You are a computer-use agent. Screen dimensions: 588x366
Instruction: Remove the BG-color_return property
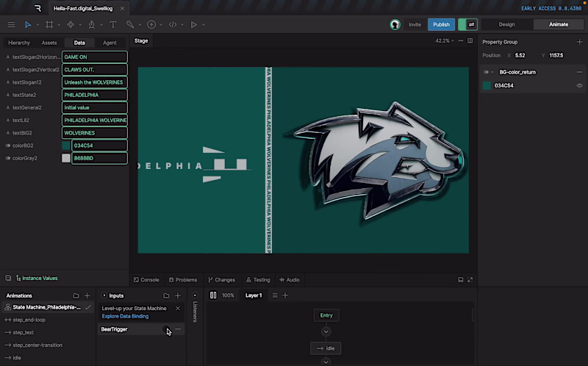[579, 72]
